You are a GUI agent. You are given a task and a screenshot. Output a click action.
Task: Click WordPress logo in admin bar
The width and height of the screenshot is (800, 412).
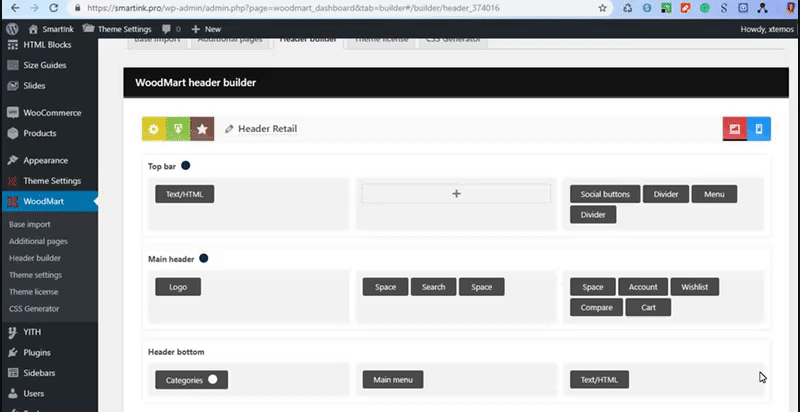13,29
